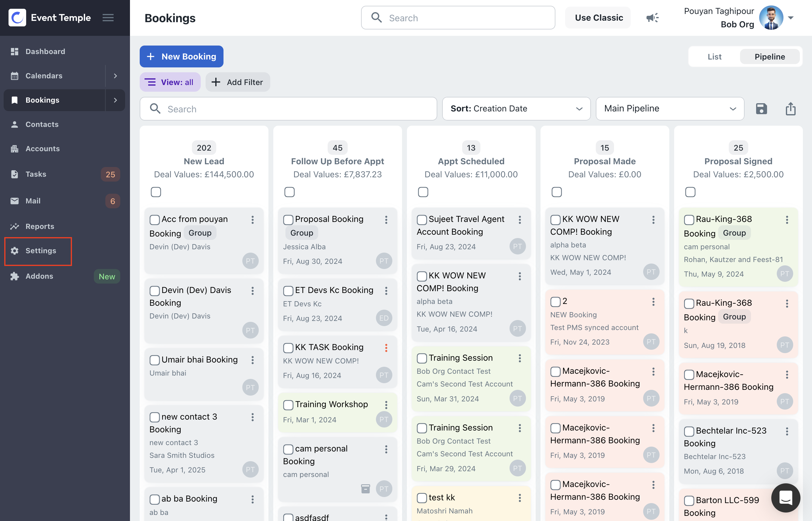Click the save pipeline view icon
Viewport: 812px width, 521px height.
pos(761,109)
